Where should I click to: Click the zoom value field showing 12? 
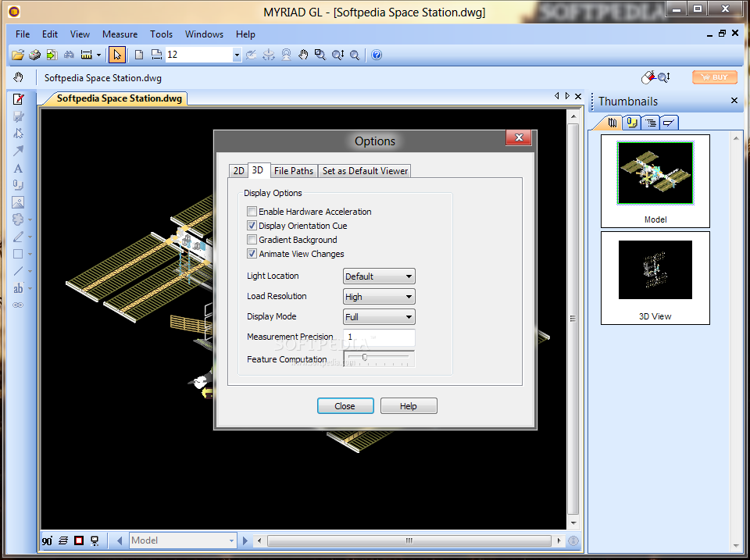pyautogui.click(x=199, y=55)
